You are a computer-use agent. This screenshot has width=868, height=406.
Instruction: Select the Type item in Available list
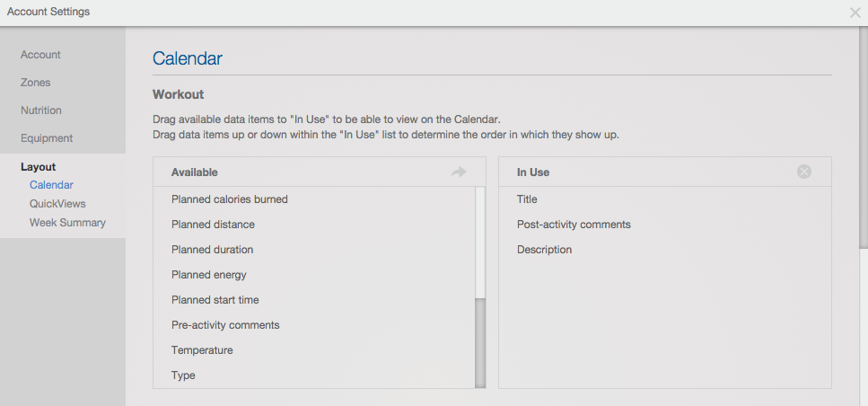point(314,375)
